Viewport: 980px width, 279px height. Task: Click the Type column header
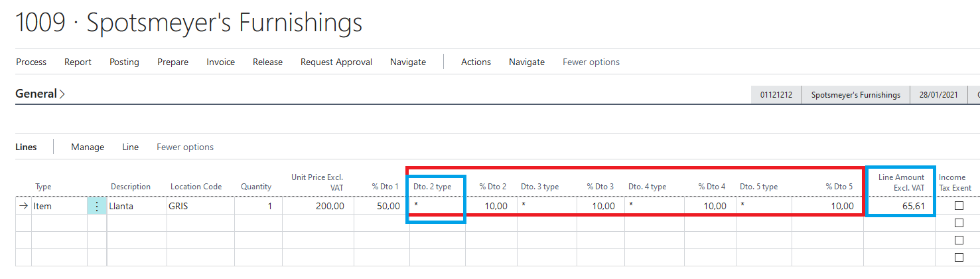[x=43, y=187]
